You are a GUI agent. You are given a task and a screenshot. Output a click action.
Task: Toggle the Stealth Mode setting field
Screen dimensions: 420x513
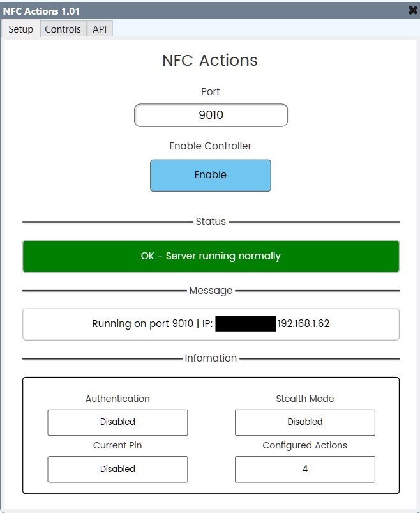[x=304, y=422]
